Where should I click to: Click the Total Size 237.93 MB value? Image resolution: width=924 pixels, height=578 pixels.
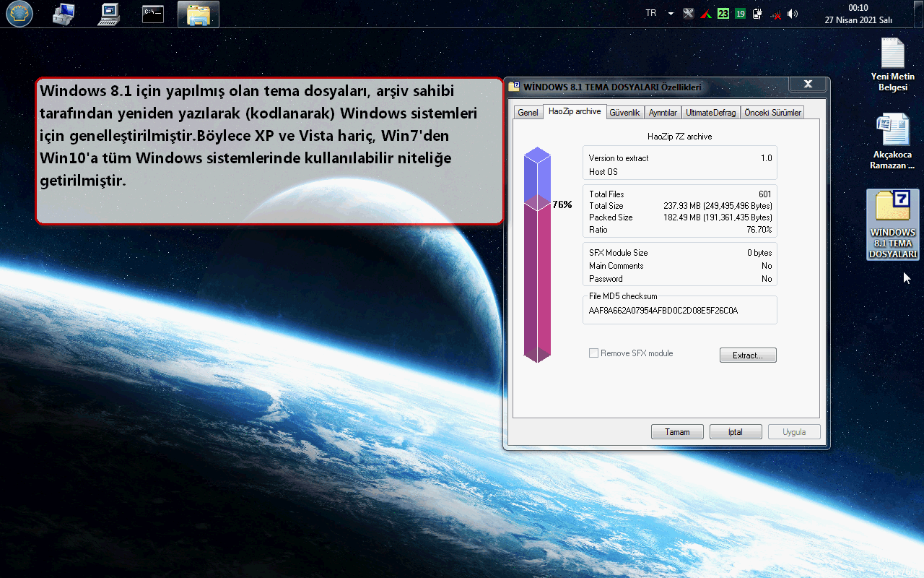click(x=718, y=206)
